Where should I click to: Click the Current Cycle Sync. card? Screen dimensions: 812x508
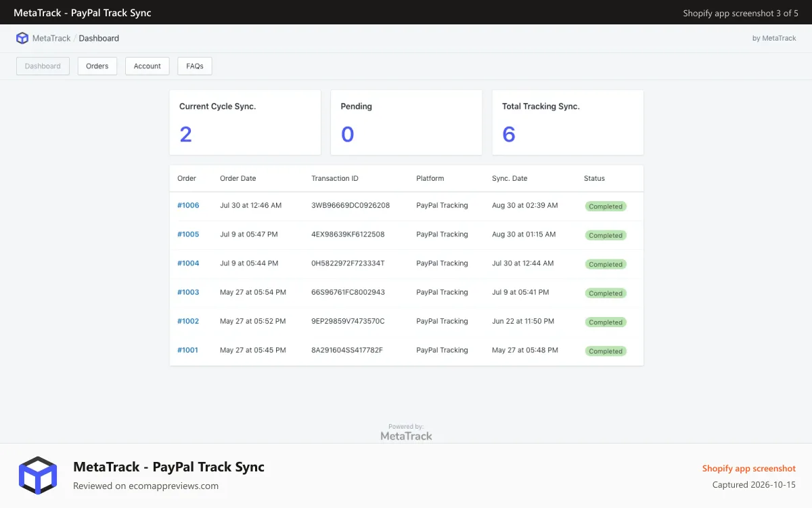click(245, 123)
